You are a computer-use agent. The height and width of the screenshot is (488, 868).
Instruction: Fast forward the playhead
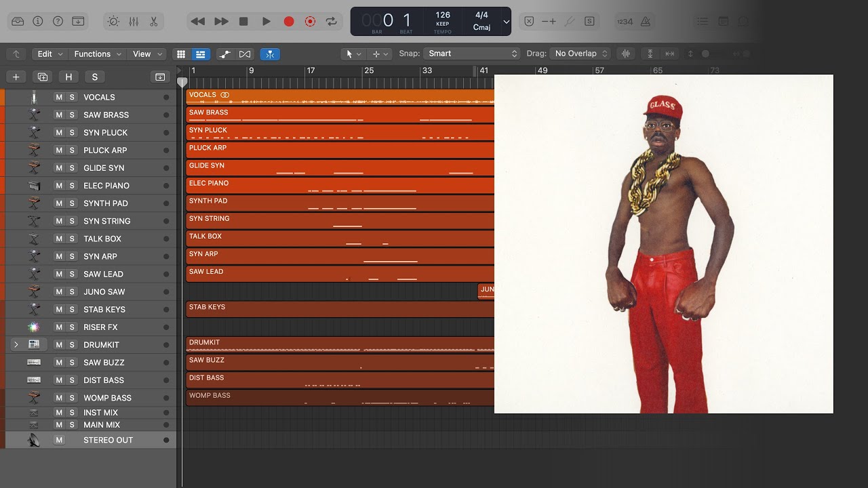[221, 22]
